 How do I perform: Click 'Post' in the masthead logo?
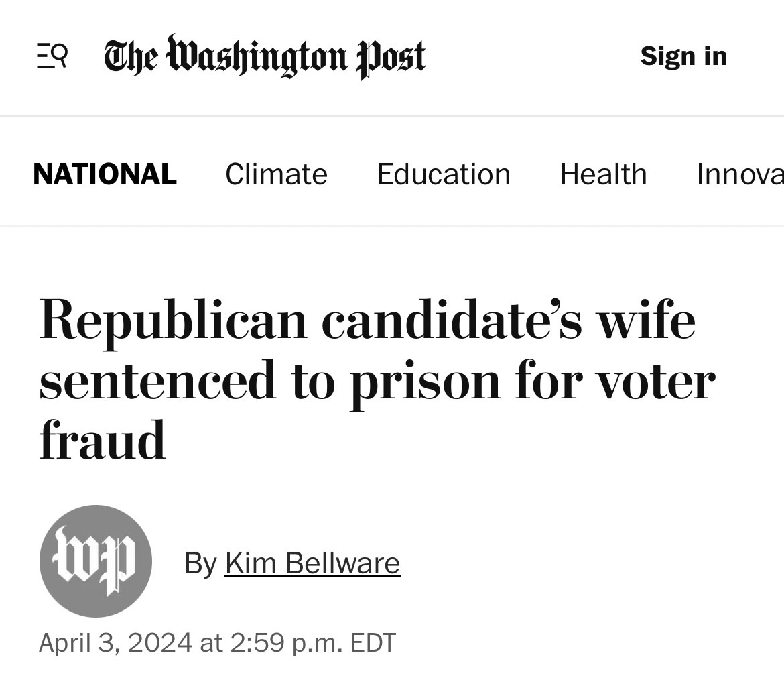click(x=391, y=58)
